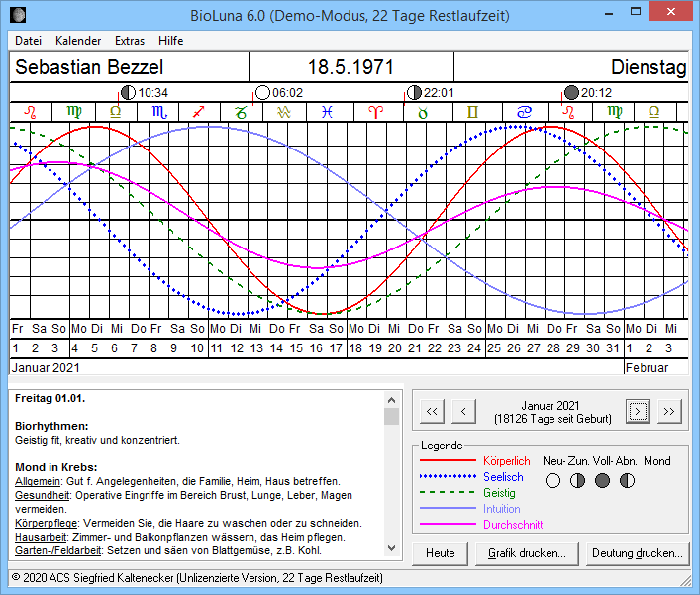
Task: Select day 12 in the date row
Action: [x=237, y=348]
